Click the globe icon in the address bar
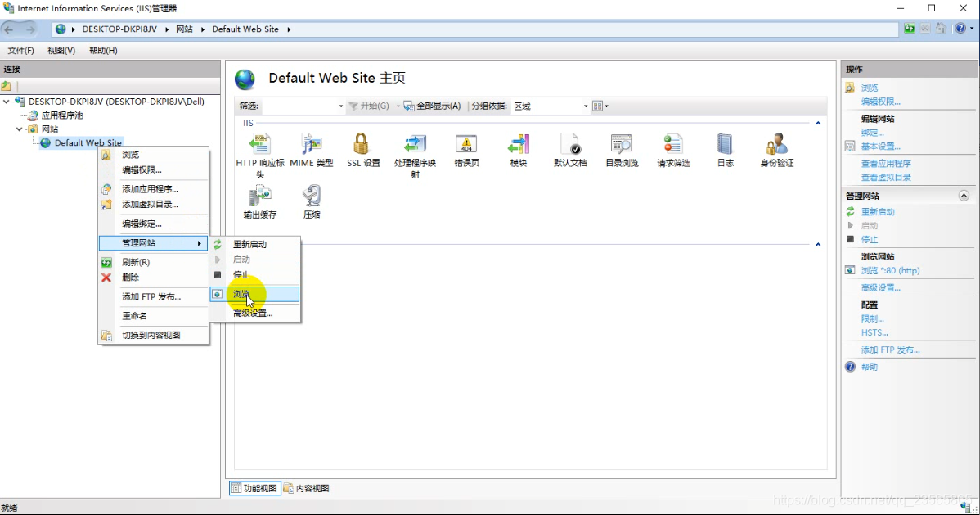 click(x=61, y=29)
